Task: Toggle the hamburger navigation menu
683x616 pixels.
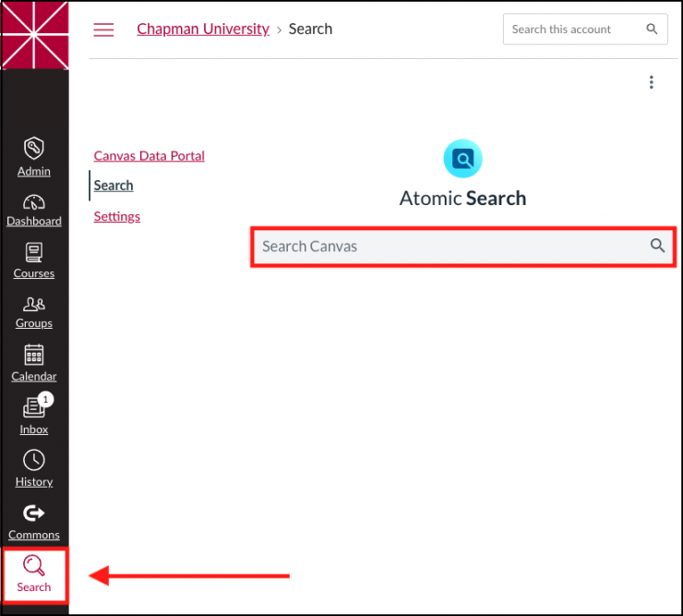Action: (x=104, y=30)
